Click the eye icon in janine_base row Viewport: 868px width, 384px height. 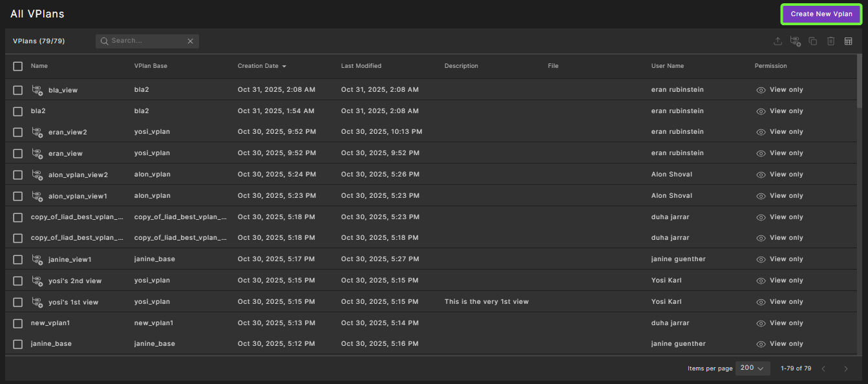761,344
